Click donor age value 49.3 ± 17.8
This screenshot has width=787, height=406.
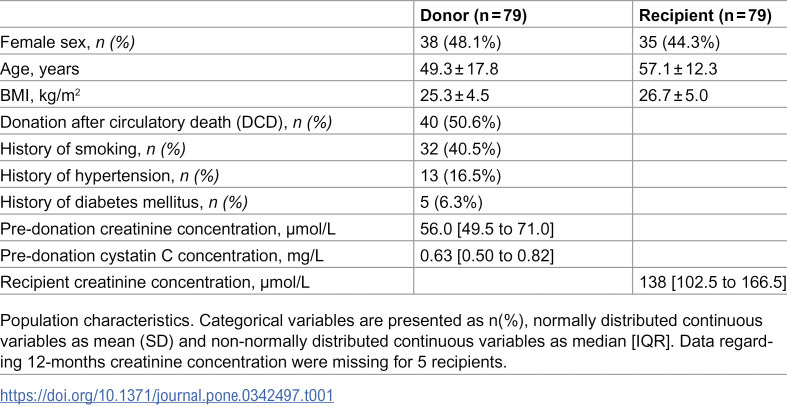point(459,69)
